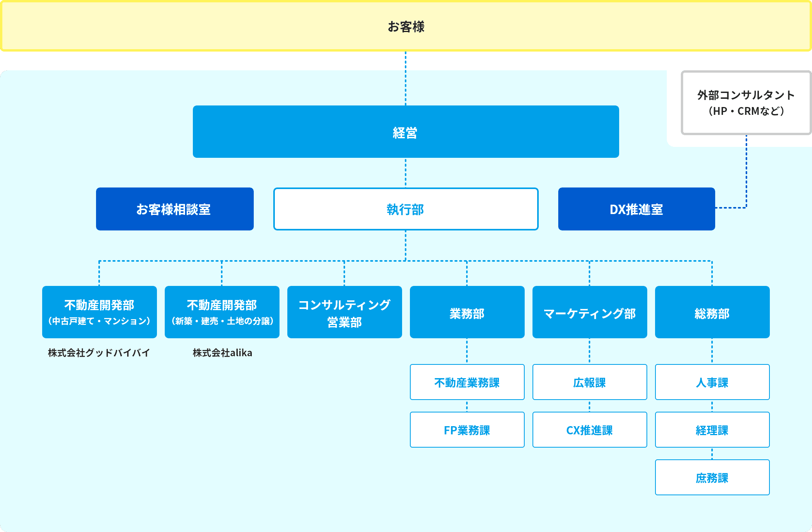The height and width of the screenshot is (532, 812).
Task: Select the マーケティング部 box
Action: coord(589,312)
